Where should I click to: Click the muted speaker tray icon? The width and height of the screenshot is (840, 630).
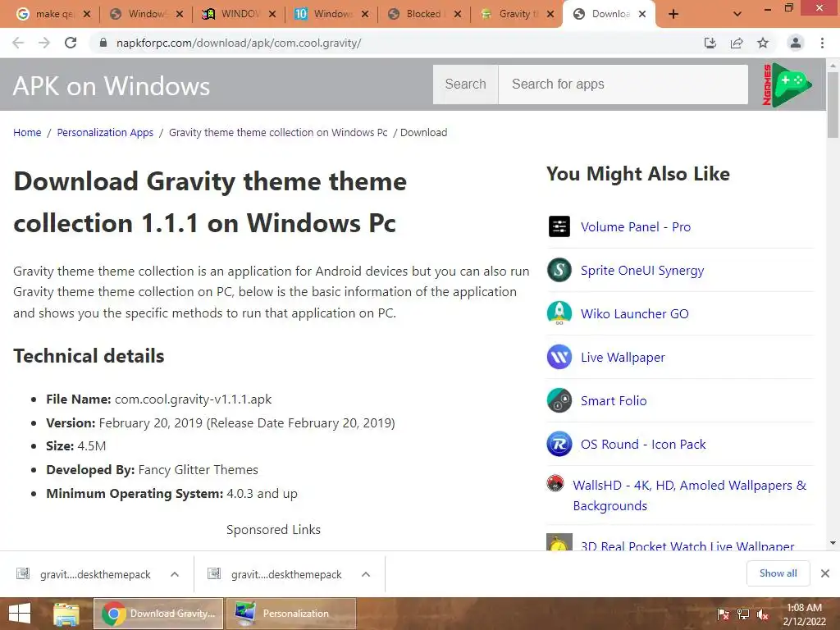pyautogui.click(x=763, y=614)
